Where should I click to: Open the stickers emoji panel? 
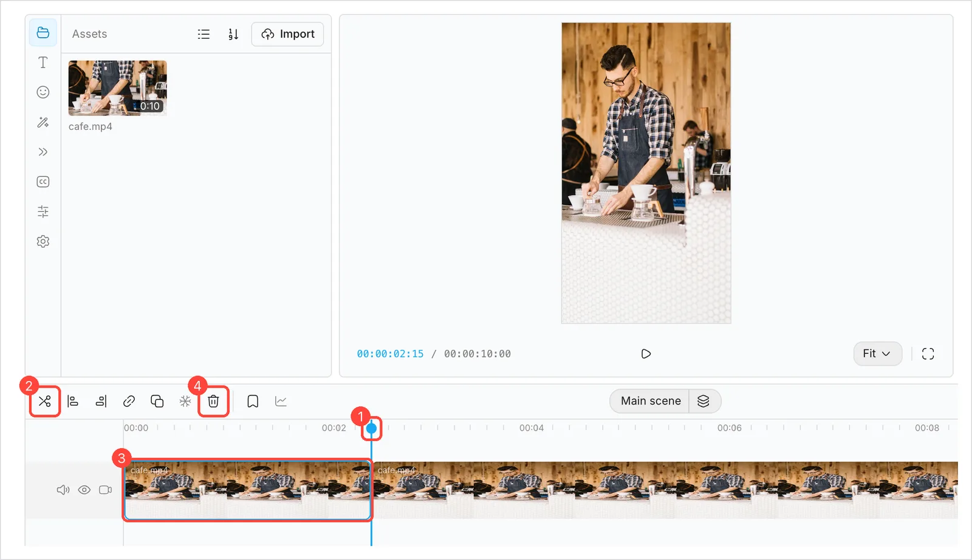pos(43,92)
